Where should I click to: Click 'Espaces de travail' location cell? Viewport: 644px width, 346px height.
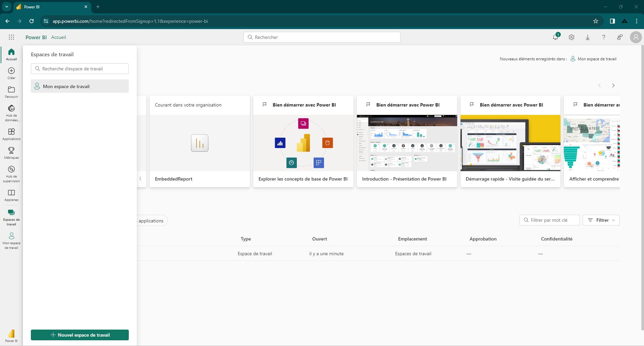pyautogui.click(x=413, y=254)
